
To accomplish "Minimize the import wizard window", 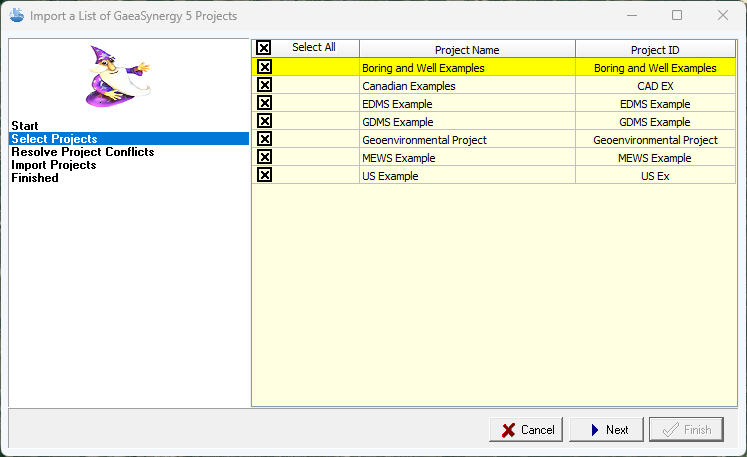I will (632, 15).
